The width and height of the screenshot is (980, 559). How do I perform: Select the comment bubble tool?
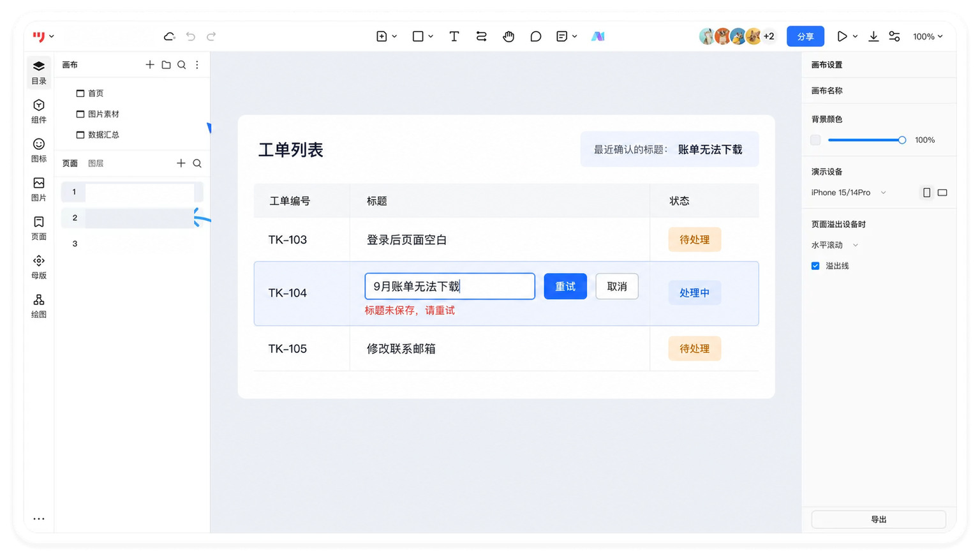536,36
